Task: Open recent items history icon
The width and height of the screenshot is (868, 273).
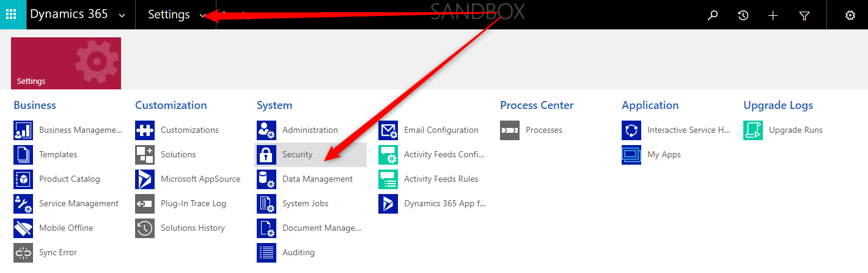Action: (743, 15)
